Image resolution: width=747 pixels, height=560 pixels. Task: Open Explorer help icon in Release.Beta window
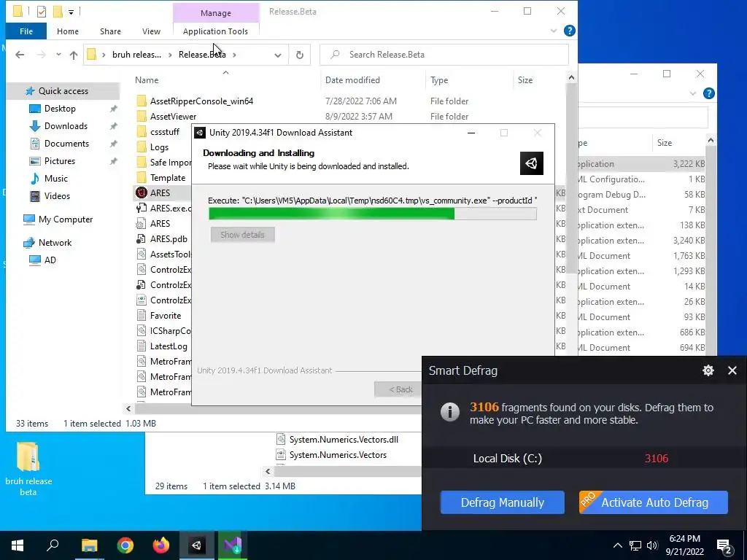click(x=569, y=31)
